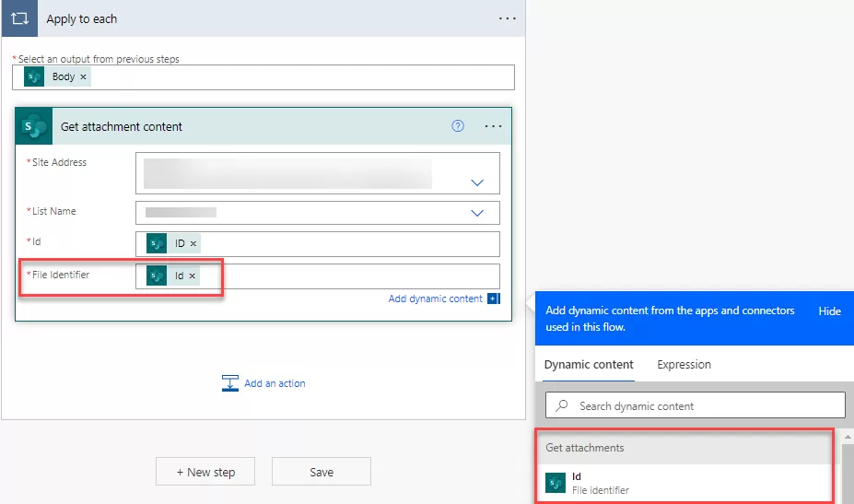The height and width of the screenshot is (504, 854).
Task: Open help for Get attachment content
Action: (458, 126)
